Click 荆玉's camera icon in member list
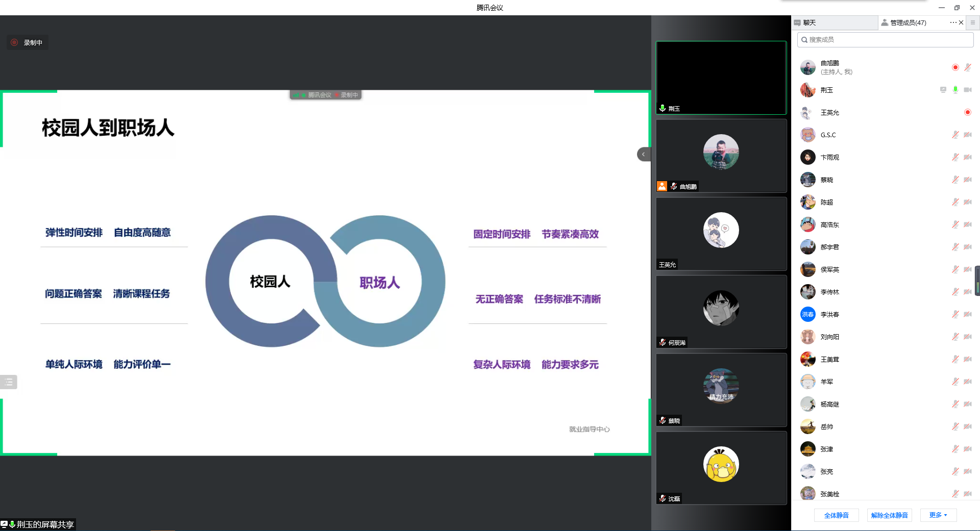Screen dimensions: 980x531 (967, 90)
